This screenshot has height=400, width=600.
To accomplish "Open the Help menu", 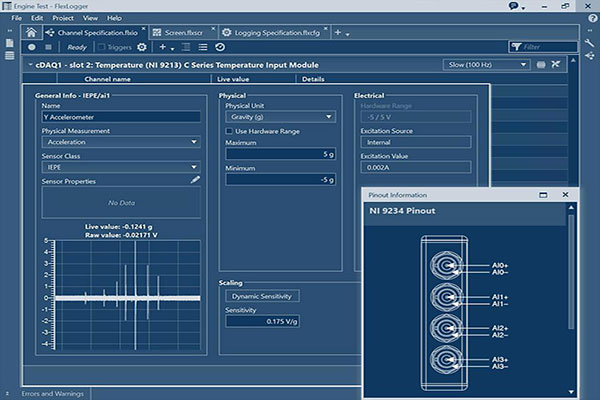I will 114,18.
